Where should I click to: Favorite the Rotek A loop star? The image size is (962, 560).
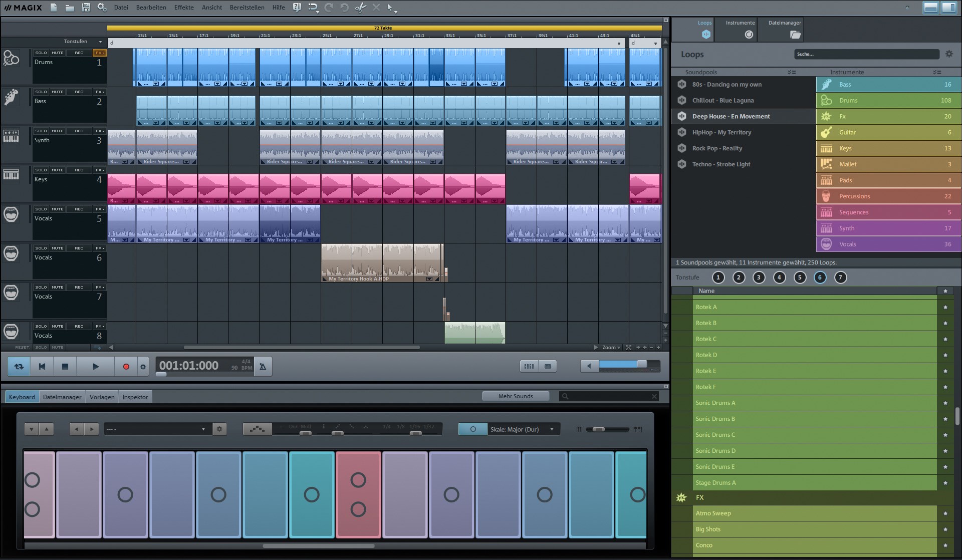(x=945, y=307)
